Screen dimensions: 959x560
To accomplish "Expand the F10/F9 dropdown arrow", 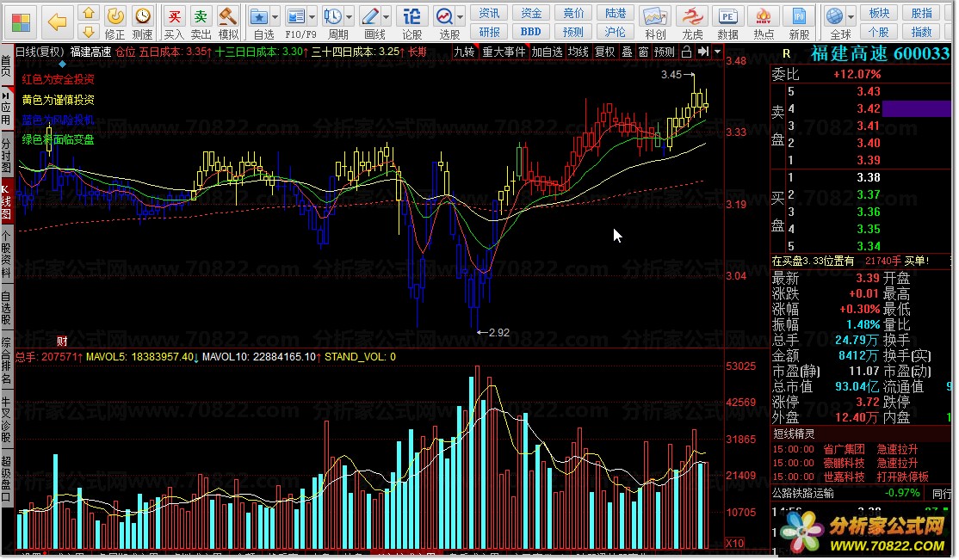I will click(312, 17).
